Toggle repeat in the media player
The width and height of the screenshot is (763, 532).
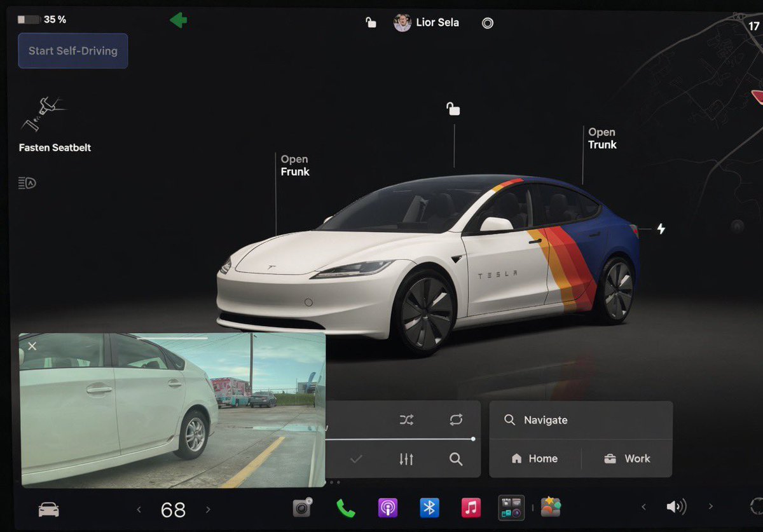[456, 419]
